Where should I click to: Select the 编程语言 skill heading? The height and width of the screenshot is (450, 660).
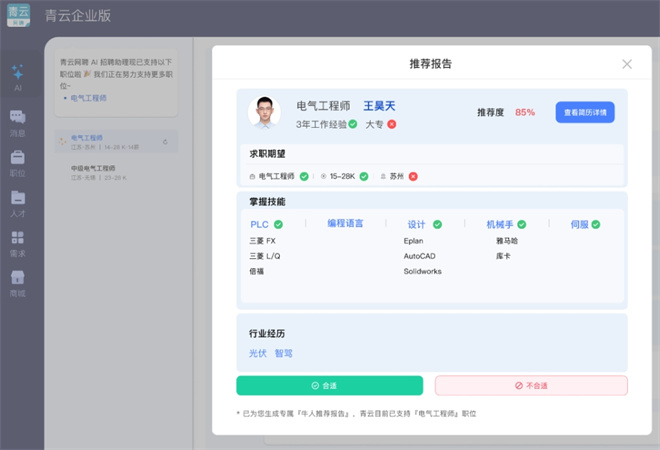point(345,224)
